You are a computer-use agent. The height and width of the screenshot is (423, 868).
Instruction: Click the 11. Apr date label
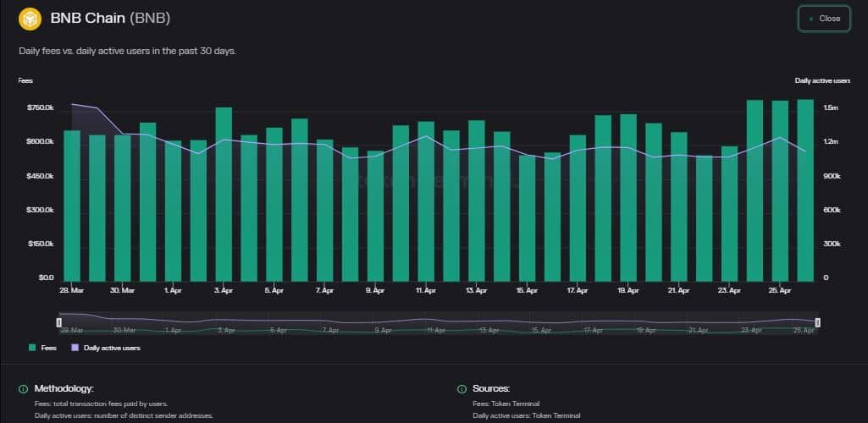click(426, 289)
